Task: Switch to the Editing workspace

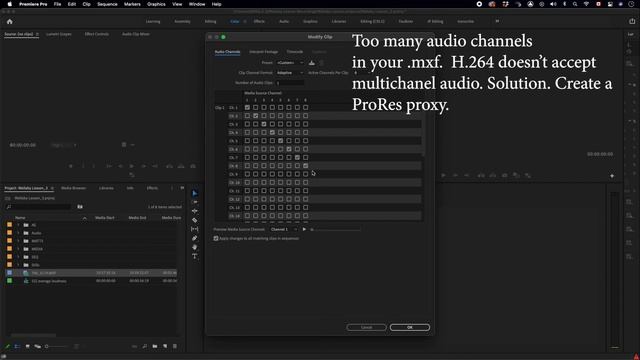Action: (211, 21)
